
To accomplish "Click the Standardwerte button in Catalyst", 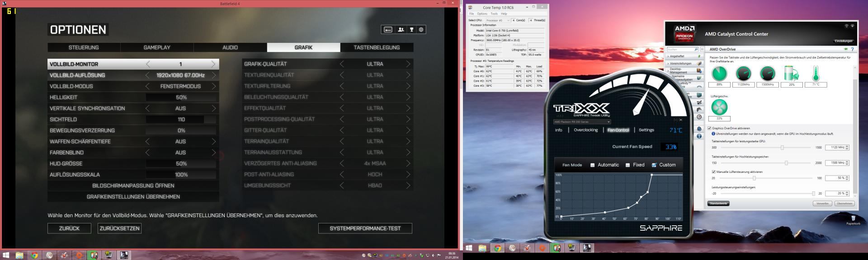I will 718,203.
